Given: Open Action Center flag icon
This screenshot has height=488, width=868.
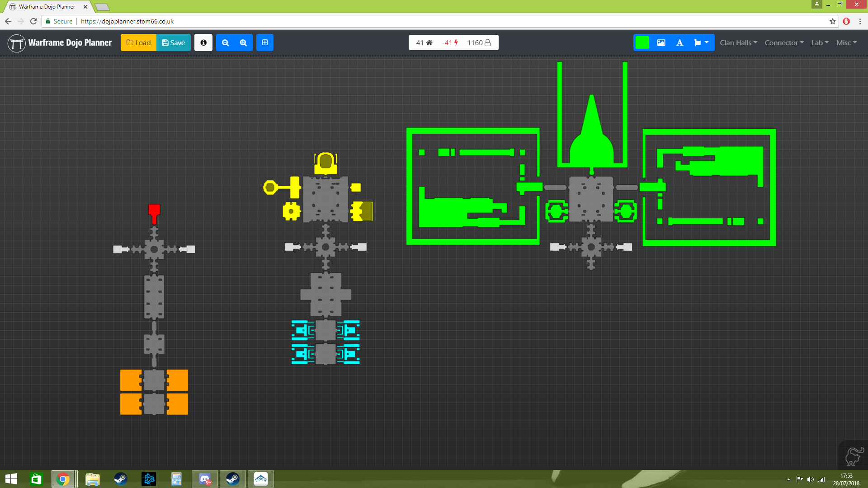Looking at the screenshot, I should [799, 479].
